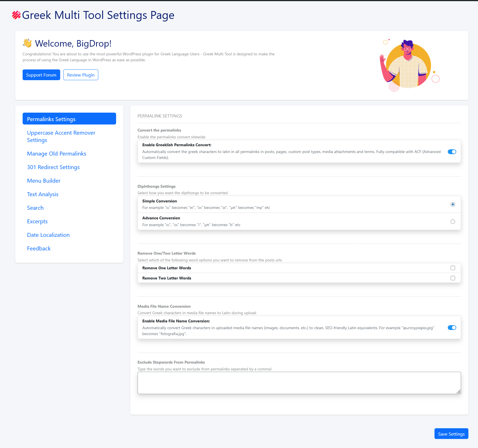Toggle Enable Greeklish Permalinks Convert switch
Image resolution: width=478 pixels, height=448 pixels.
click(x=452, y=152)
